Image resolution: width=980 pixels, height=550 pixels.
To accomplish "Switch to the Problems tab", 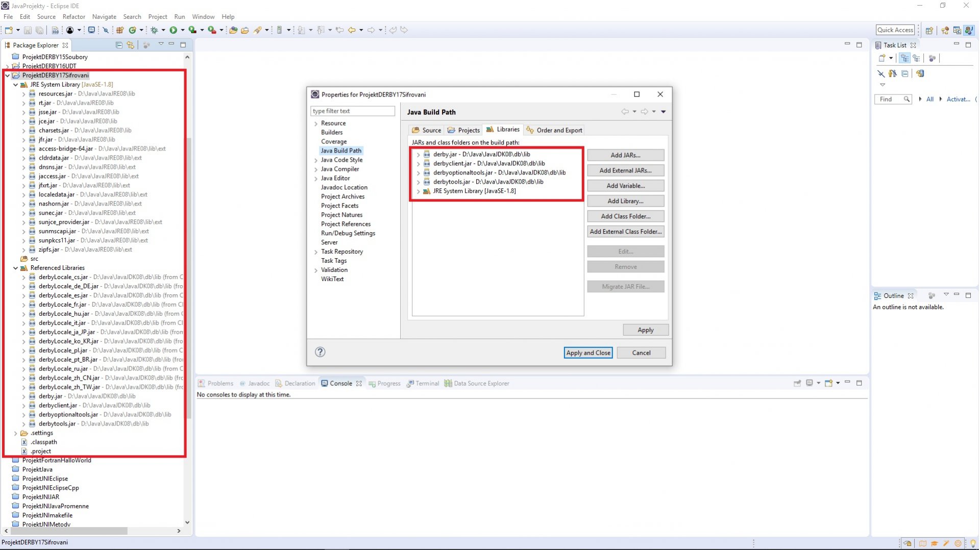I will (x=215, y=384).
